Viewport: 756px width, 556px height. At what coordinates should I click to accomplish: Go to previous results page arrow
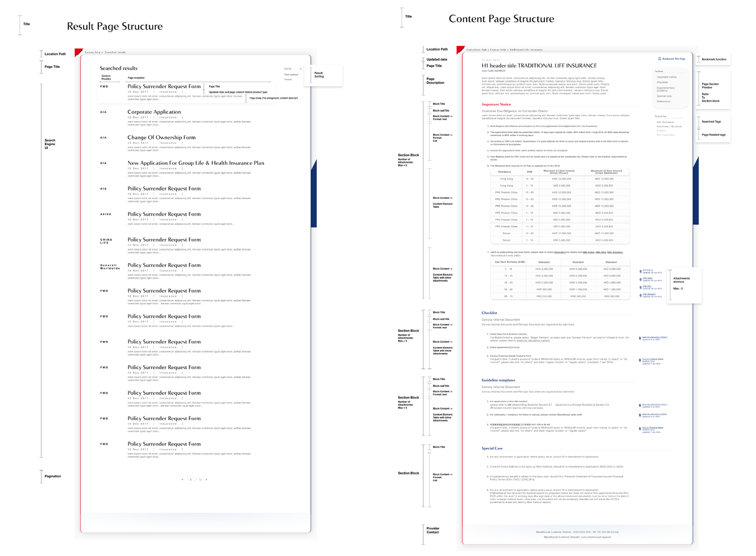pyautogui.click(x=182, y=479)
